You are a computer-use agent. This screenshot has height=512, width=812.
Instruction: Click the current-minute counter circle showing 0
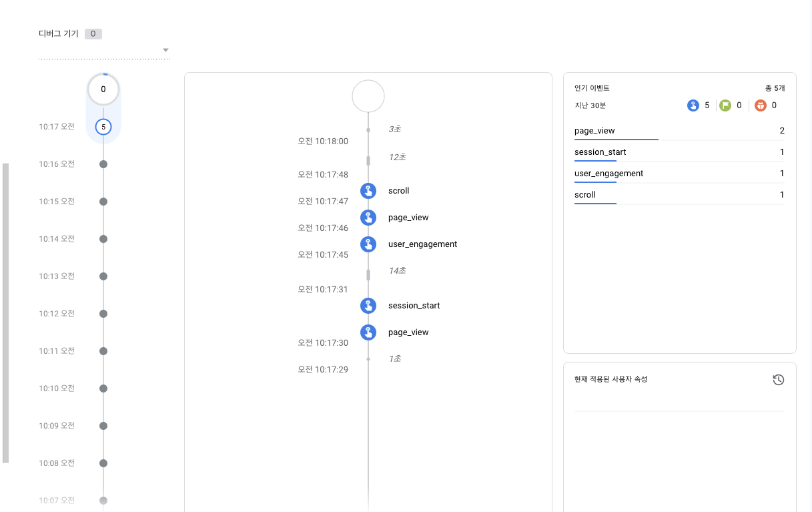pos(103,89)
